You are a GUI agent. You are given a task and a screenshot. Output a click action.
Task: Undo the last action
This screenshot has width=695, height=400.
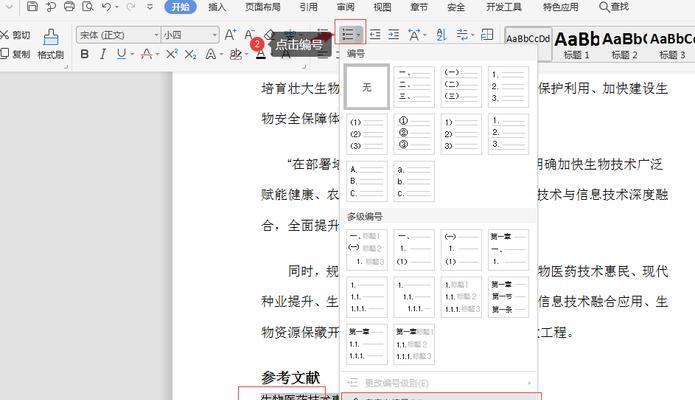click(106, 7)
